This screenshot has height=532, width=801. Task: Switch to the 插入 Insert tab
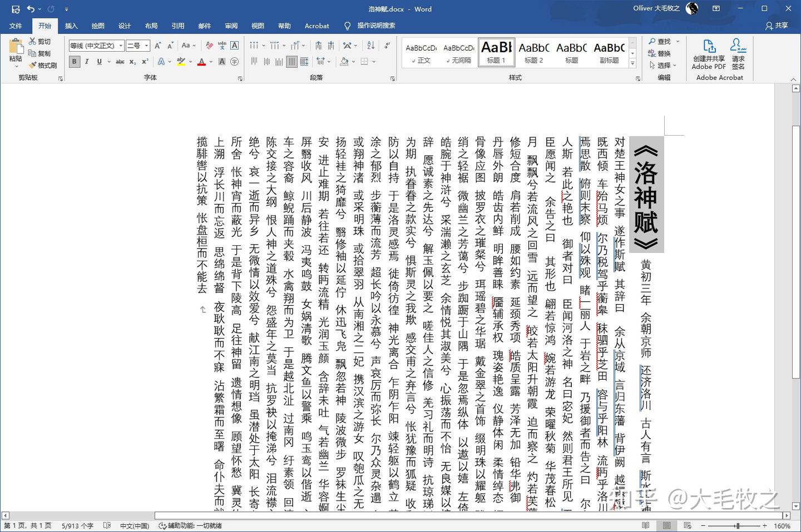71,26
